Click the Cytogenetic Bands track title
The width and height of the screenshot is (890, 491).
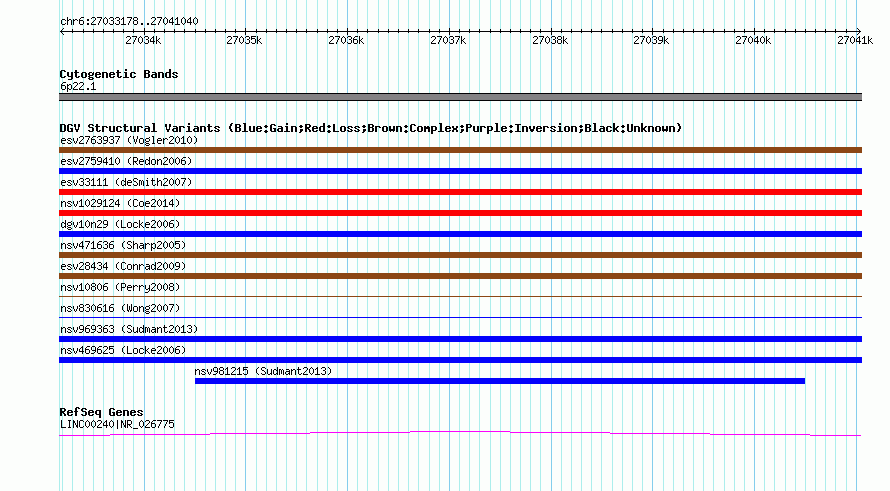pyautogui.click(x=119, y=74)
